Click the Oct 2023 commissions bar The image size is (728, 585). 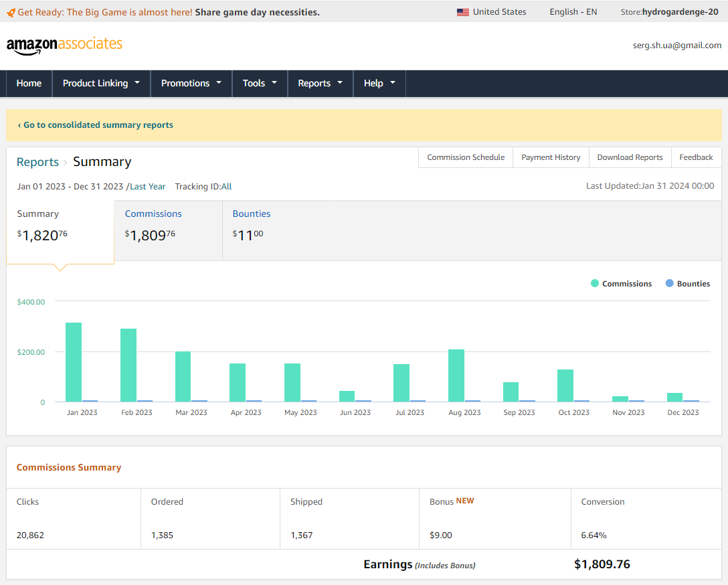[x=565, y=386]
